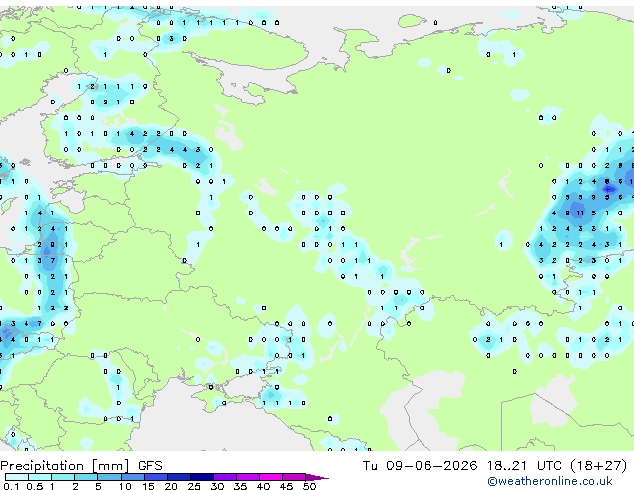Image resolution: width=634 pixels, height=490 pixels.
Task: Click the 20–25 mm dark blue box
Action: point(179,477)
